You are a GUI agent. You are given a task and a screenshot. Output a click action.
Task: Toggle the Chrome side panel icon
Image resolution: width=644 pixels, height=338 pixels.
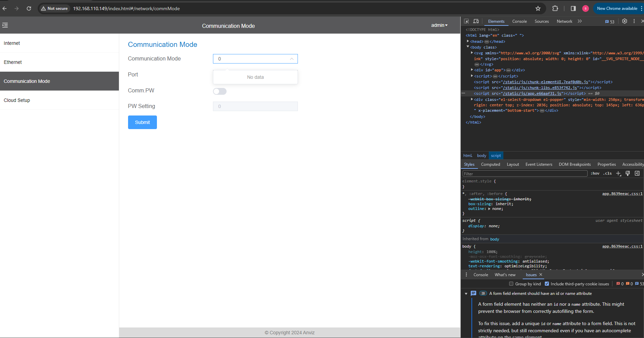pos(573,8)
